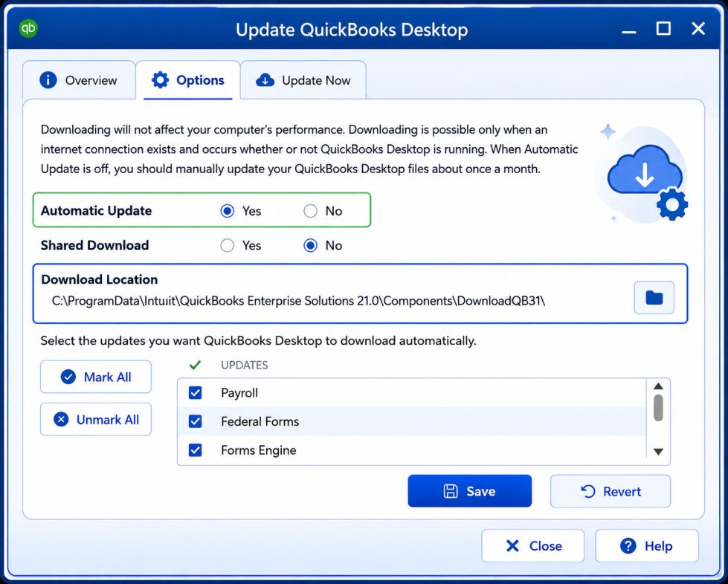728x584 pixels.
Task: Open Help for updates
Action: coord(647,545)
